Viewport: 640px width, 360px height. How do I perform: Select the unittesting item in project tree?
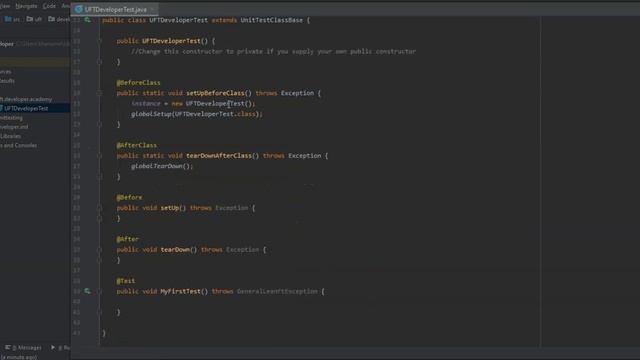coord(11,118)
